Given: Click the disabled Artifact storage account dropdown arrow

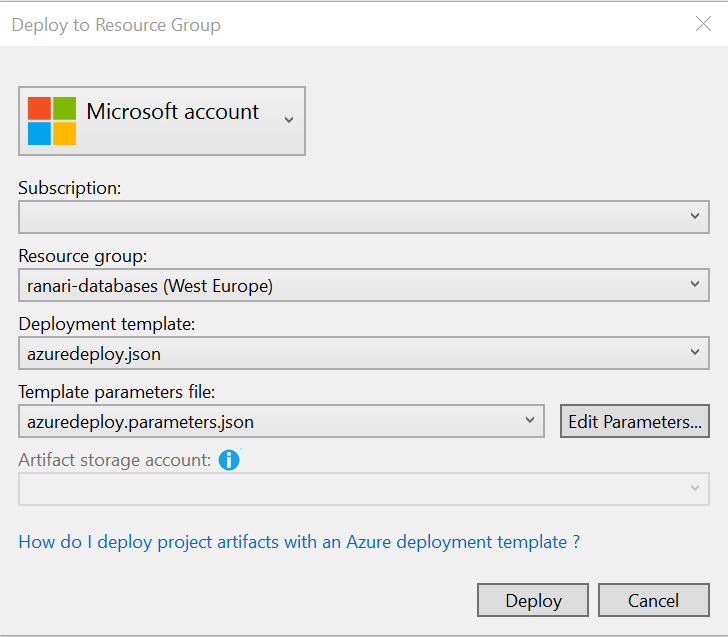Looking at the screenshot, I should point(696,488).
